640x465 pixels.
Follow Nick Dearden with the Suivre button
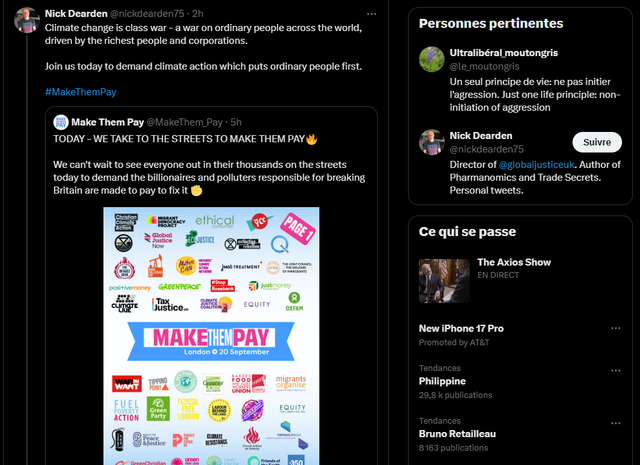pos(597,142)
